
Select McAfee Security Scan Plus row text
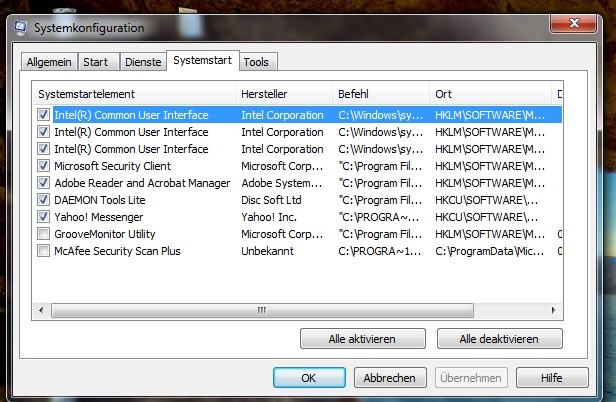pyautogui.click(x=117, y=251)
